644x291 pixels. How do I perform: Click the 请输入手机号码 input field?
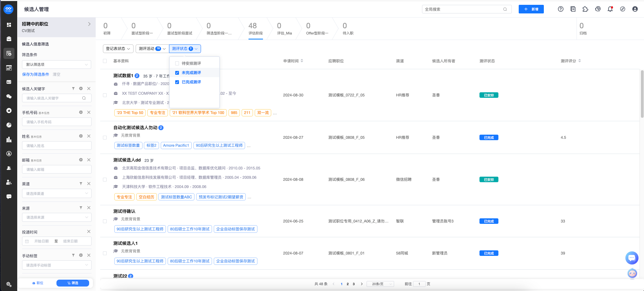57,122
